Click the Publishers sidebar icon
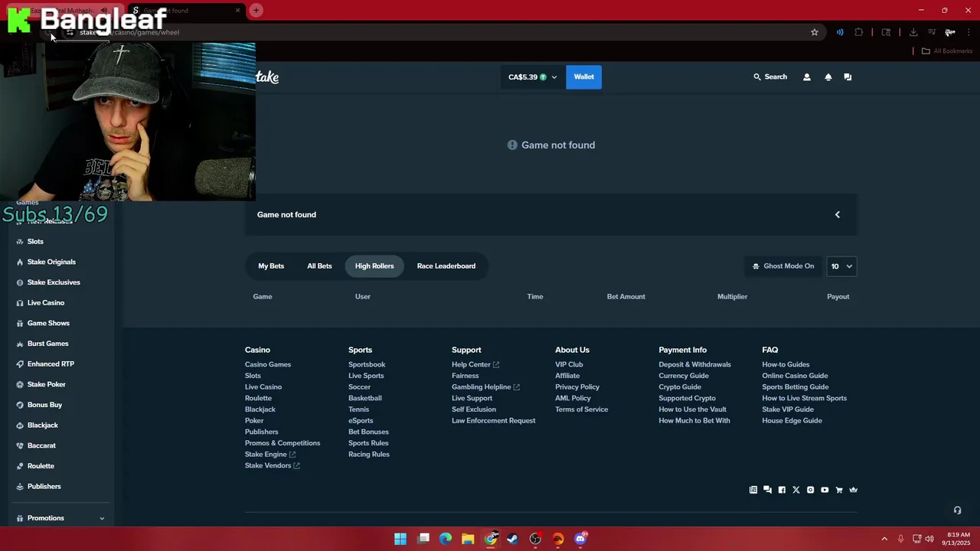This screenshot has height=551, width=980. point(20,487)
